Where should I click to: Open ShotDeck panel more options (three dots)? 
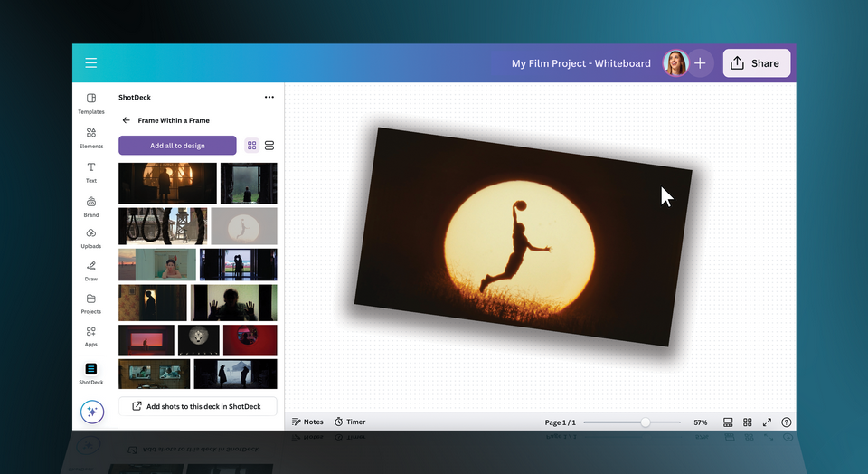coord(269,97)
